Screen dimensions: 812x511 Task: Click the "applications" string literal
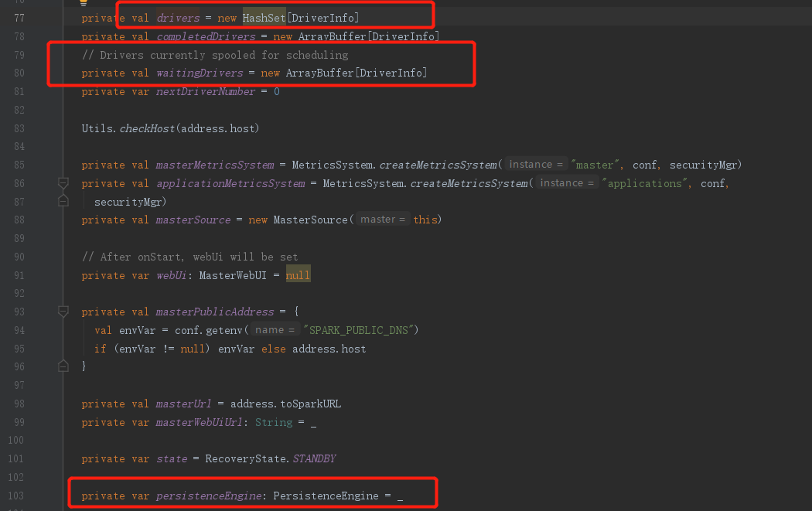645,183
